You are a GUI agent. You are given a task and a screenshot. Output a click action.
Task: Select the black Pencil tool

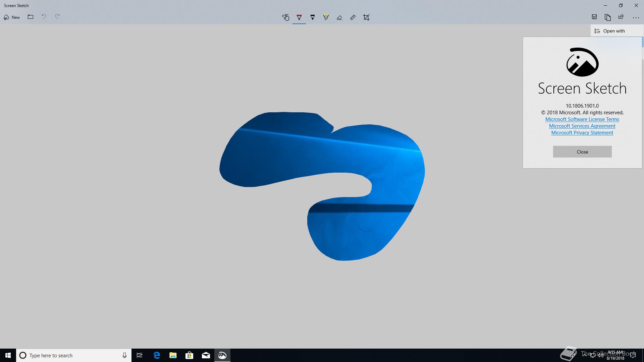pyautogui.click(x=313, y=17)
